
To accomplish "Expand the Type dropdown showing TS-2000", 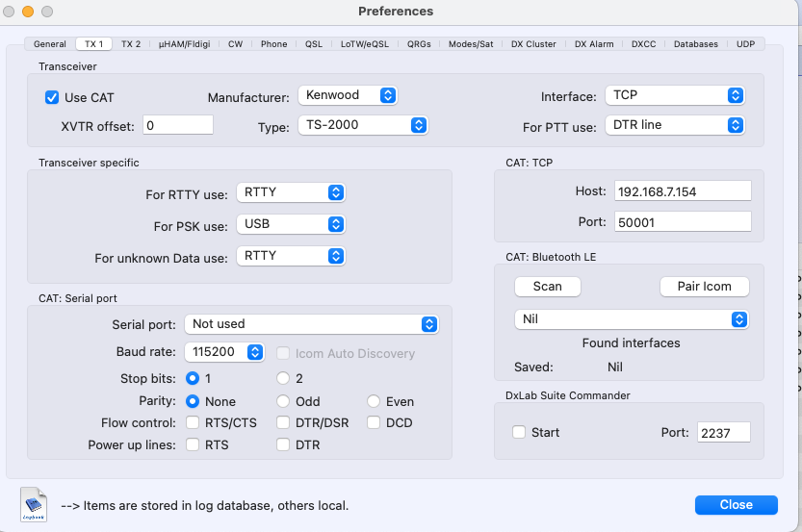I will 363,125.
